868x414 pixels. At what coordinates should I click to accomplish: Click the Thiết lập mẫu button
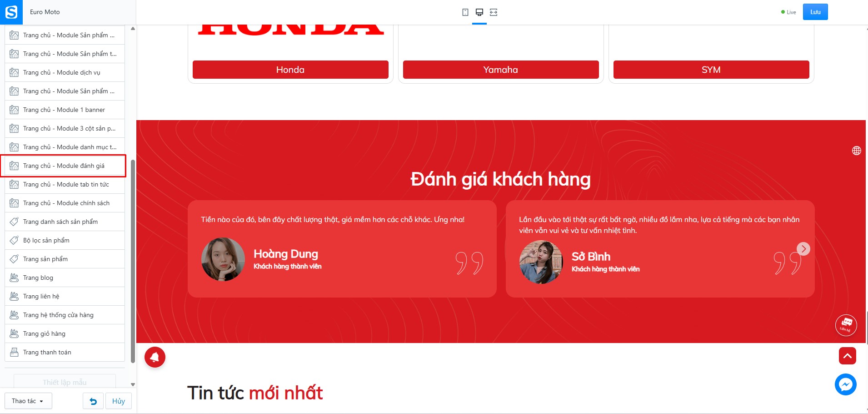click(65, 382)
